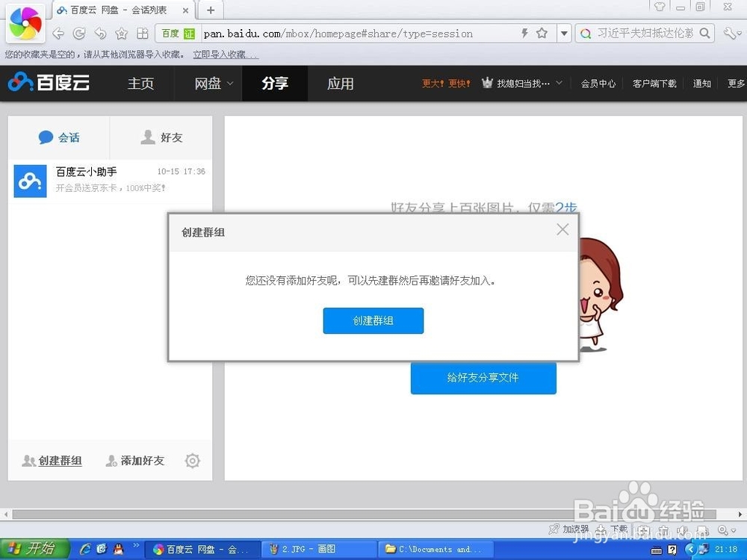This screenshot has width=747, height=560.
Task: Click the browser refresh icon
Action: click(79, 33)
